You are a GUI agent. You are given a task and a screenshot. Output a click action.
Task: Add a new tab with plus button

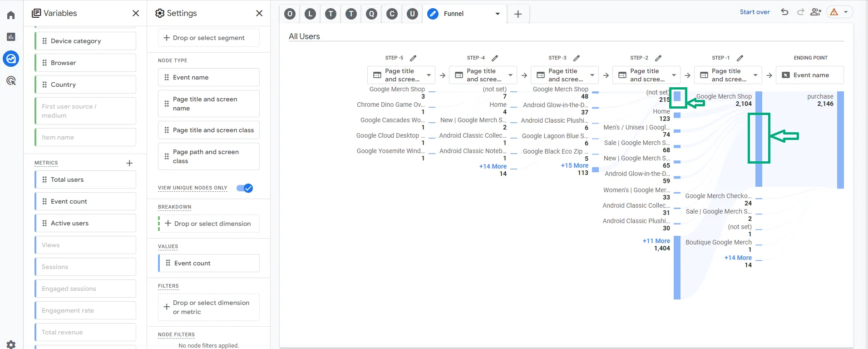(x=518, y=14)
